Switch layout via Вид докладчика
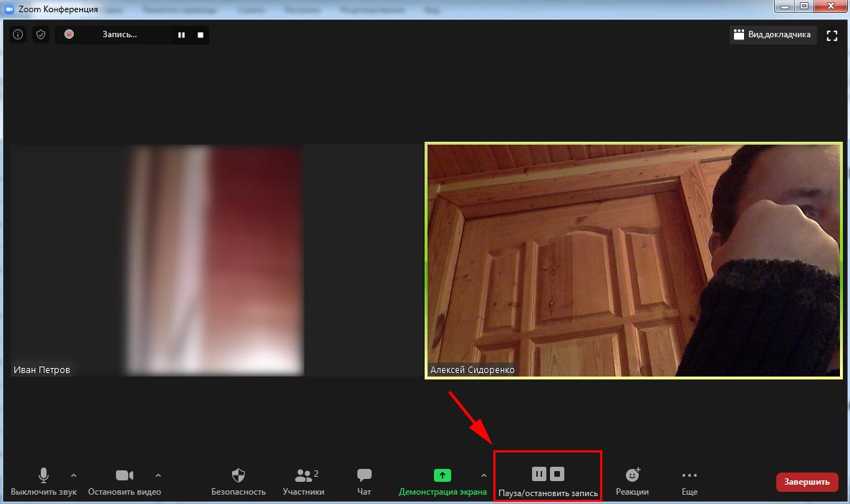This screenshot has height=504, width=850. (773, 34)
